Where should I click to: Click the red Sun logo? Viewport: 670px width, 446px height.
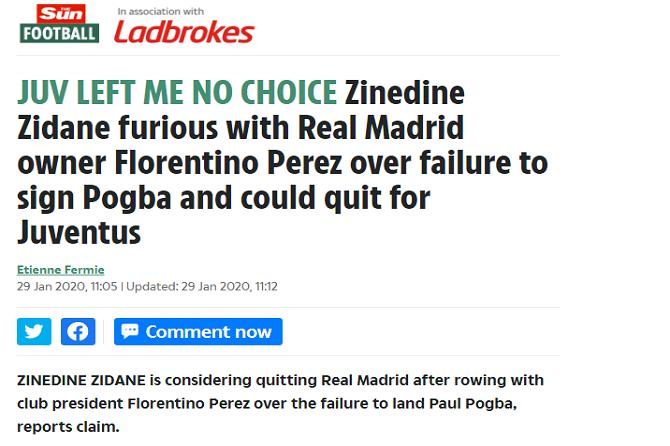[59, 13]
